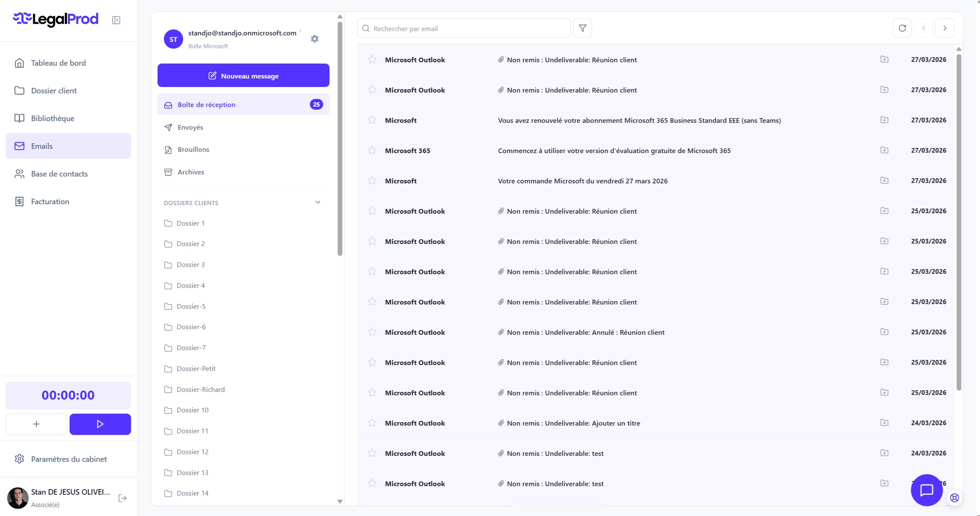Image resolution: width=980 pixels, height=516 pixels.
Task: Click the email filter funnel icon
Action: point(582,28)
